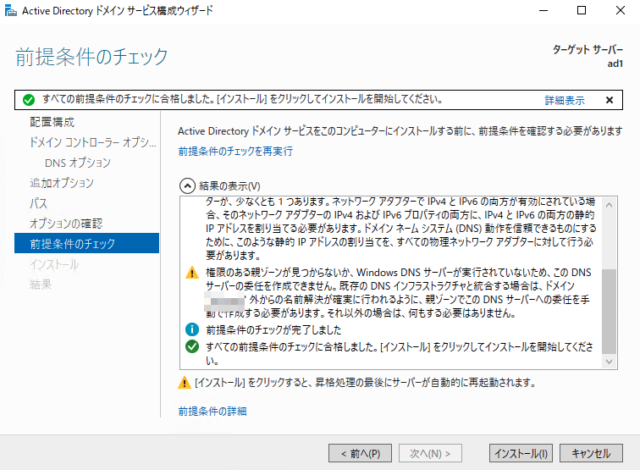Click DNS delegation warning triangle icon

click(192, 273)
